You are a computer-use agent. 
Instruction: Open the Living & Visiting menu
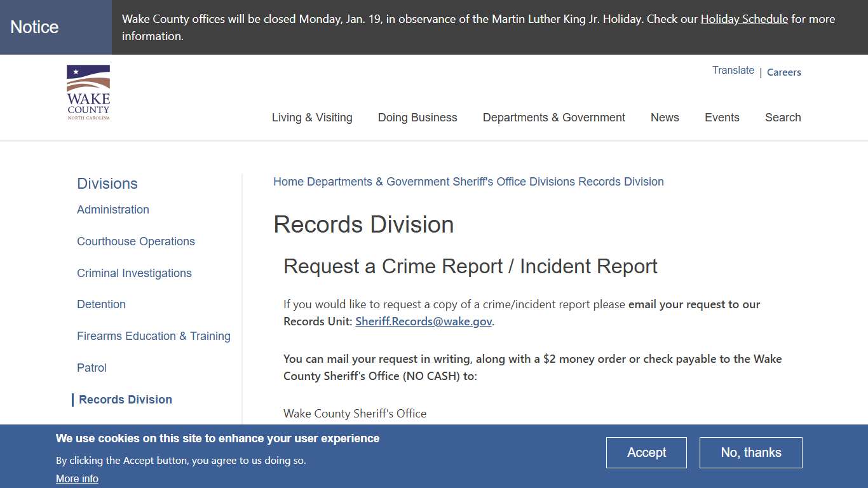point(311,118)
